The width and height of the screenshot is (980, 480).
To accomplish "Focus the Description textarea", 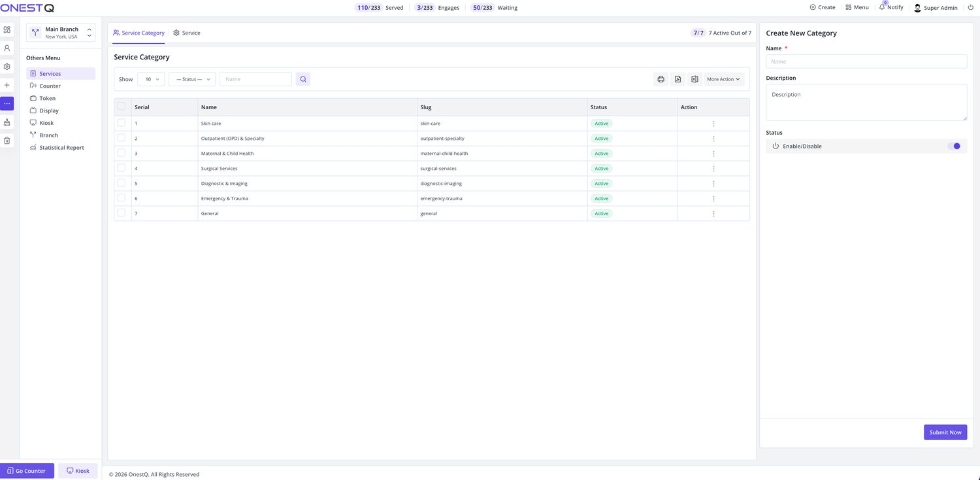I will pyautogui.click(x=866, y=102).
